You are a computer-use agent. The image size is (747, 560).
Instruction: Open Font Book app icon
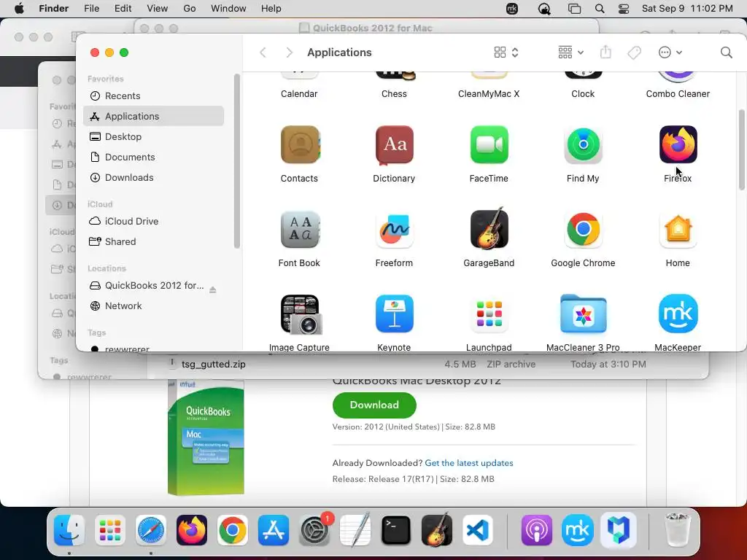click(299, 230)
